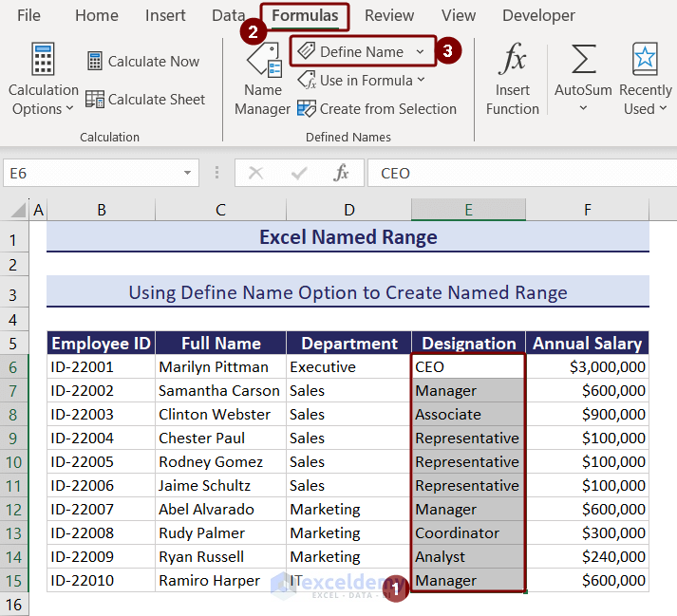The height and width of the screenshot is (616, 677).
Task: Select column E header
Action: pyautogui.click(x=468, y=210)
